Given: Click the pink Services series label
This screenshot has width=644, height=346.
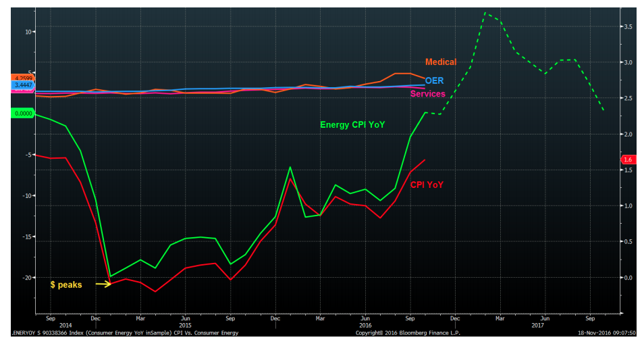Looking at the screenshot, I should 428,93.
